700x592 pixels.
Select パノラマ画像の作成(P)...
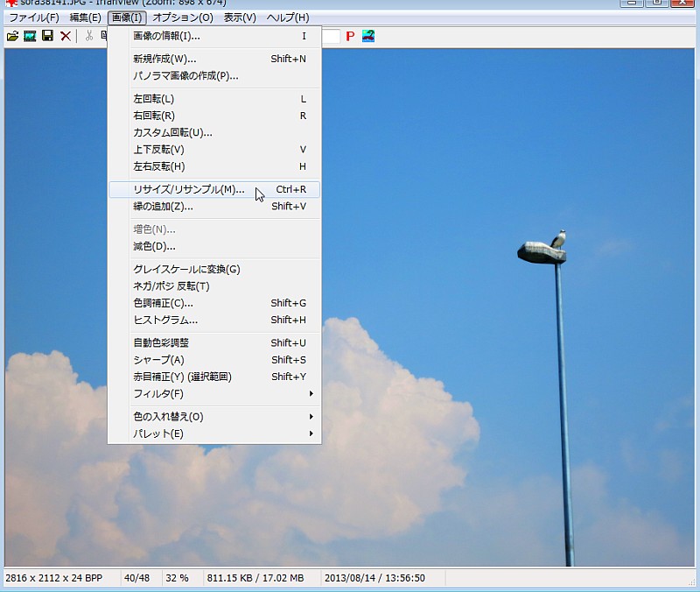[214, 76]
